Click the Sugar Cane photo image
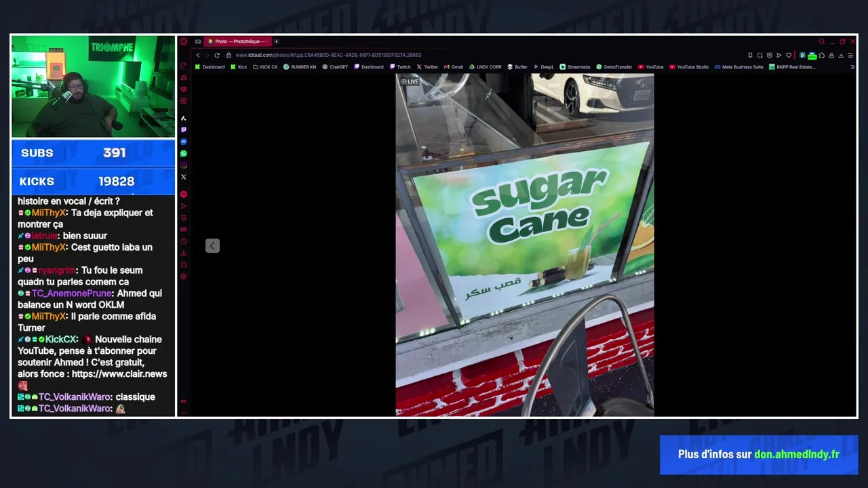The height and width of the screenshot is (488, 868). pos(525,245)
